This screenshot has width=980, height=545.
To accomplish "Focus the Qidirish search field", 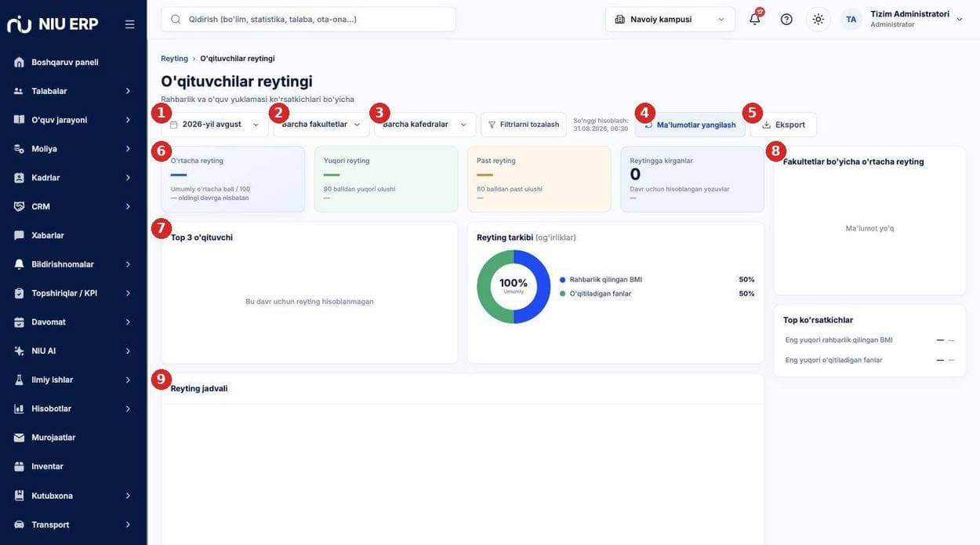I will pos(308,19).
